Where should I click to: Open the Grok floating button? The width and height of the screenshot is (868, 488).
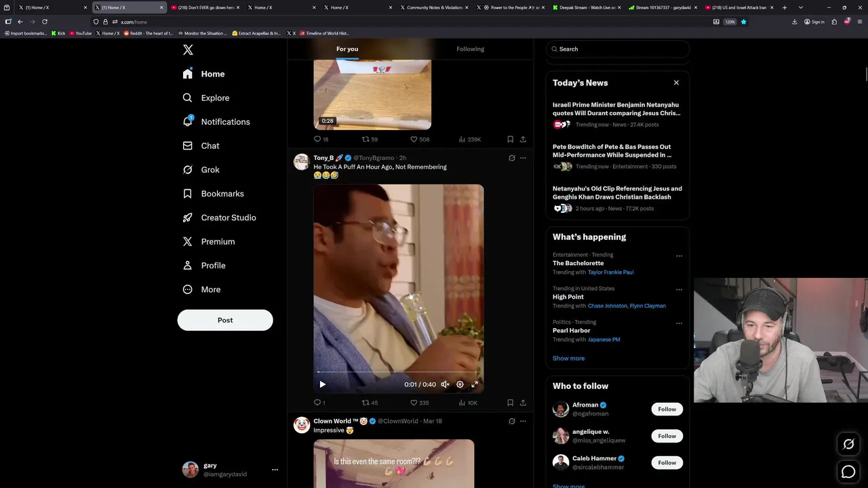pos(848,445)
